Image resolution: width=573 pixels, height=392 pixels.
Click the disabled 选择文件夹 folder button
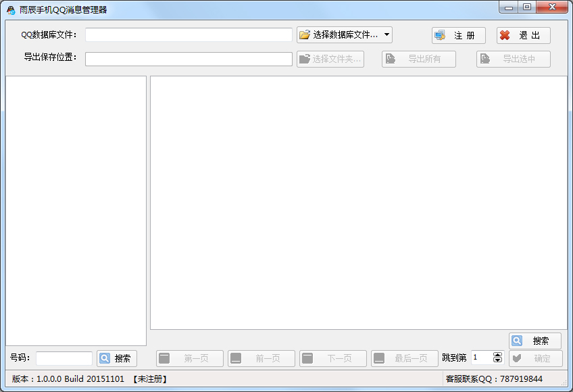pos(330,59)
